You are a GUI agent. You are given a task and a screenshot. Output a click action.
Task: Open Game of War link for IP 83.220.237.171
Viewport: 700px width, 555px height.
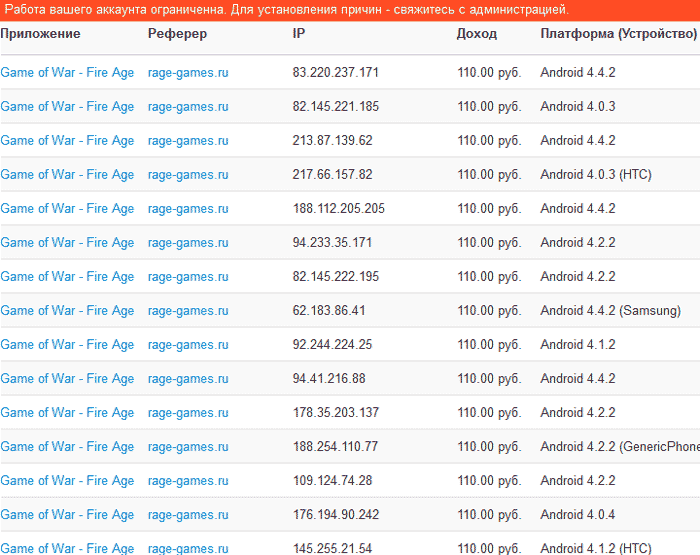point(67,72)
